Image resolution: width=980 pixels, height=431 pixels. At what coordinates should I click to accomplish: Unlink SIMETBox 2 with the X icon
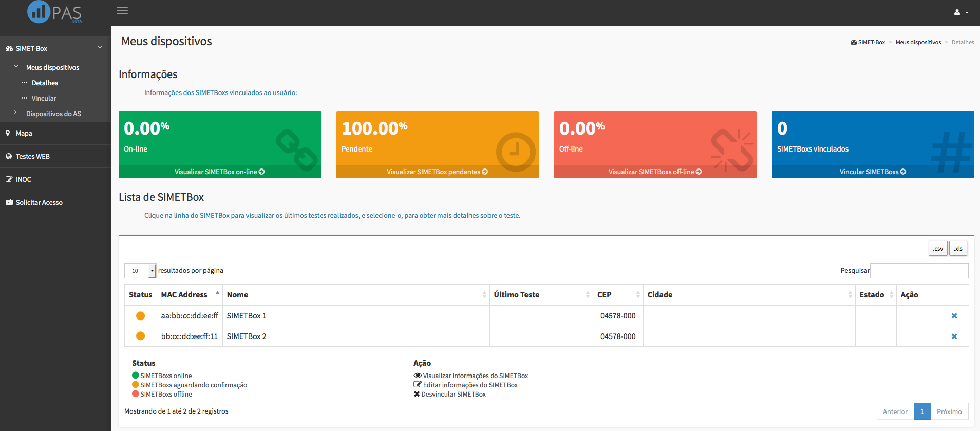954,336
